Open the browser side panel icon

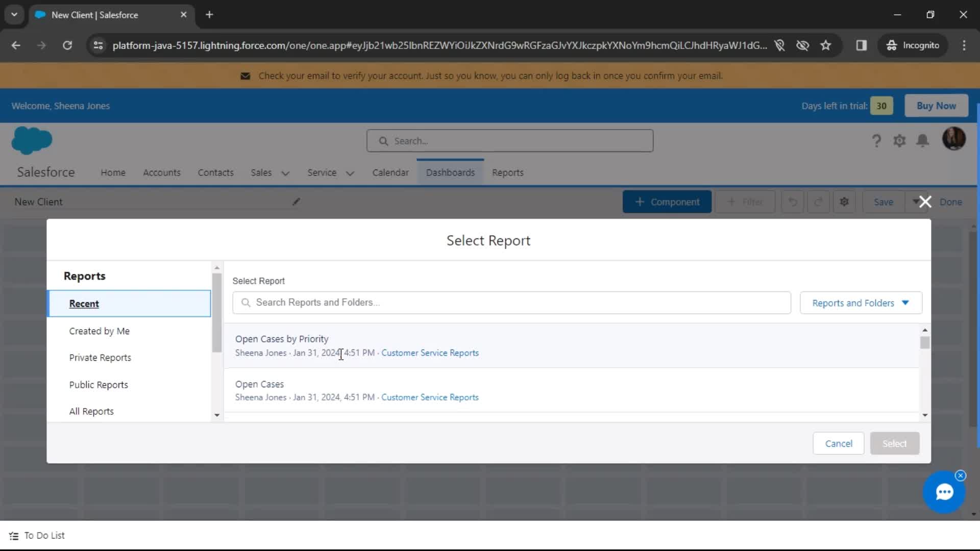point(862,45)
